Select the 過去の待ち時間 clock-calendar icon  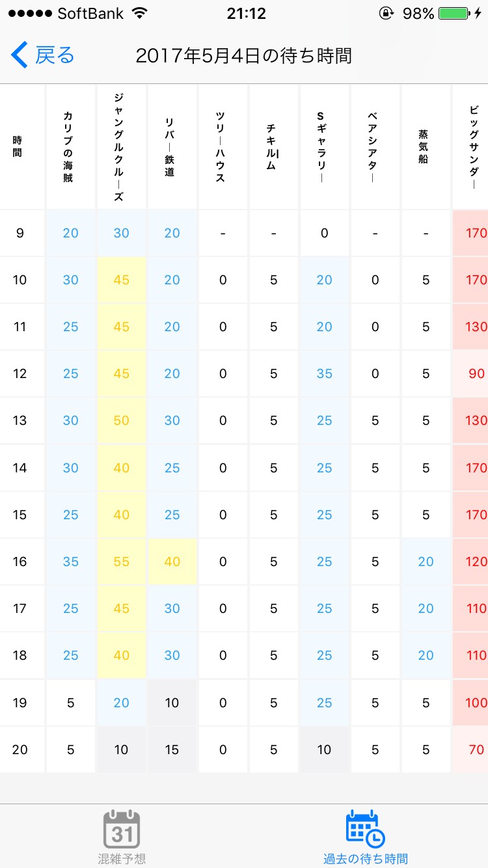365,828
